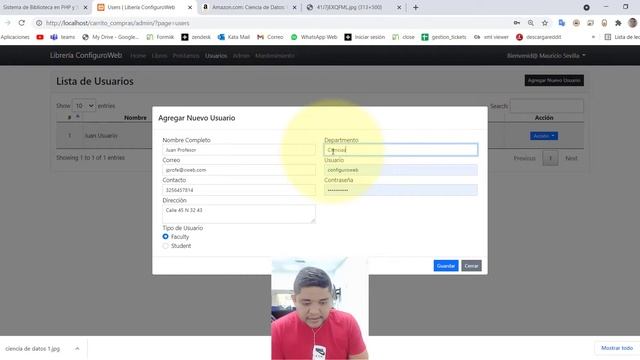Image resolution: width=640 pixels, height=360 pixels.
Task: Open the gestion_tickets bookmark
Action: pyautogui.click(x=444, y=37)
